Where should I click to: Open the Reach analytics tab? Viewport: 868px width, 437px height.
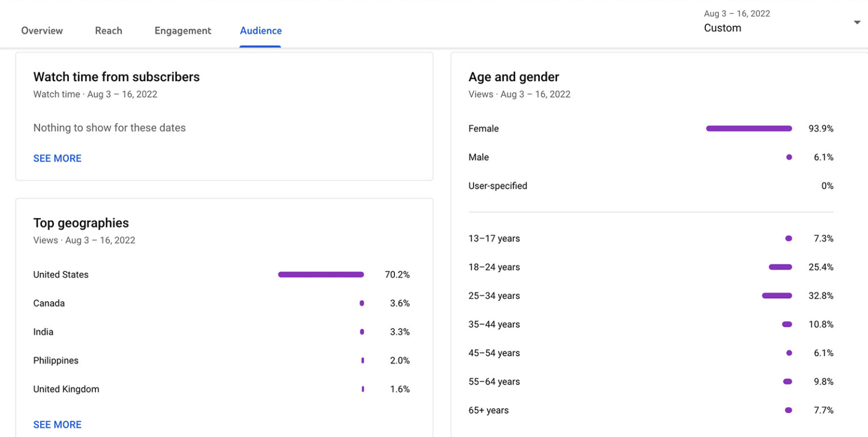pos(108,30)
